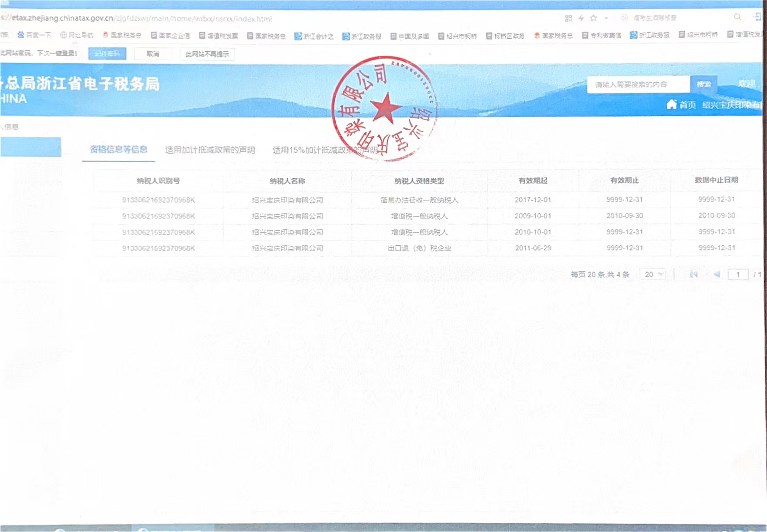Go to previous page using left arrow
Screen dimensions: 767x532
717,274
